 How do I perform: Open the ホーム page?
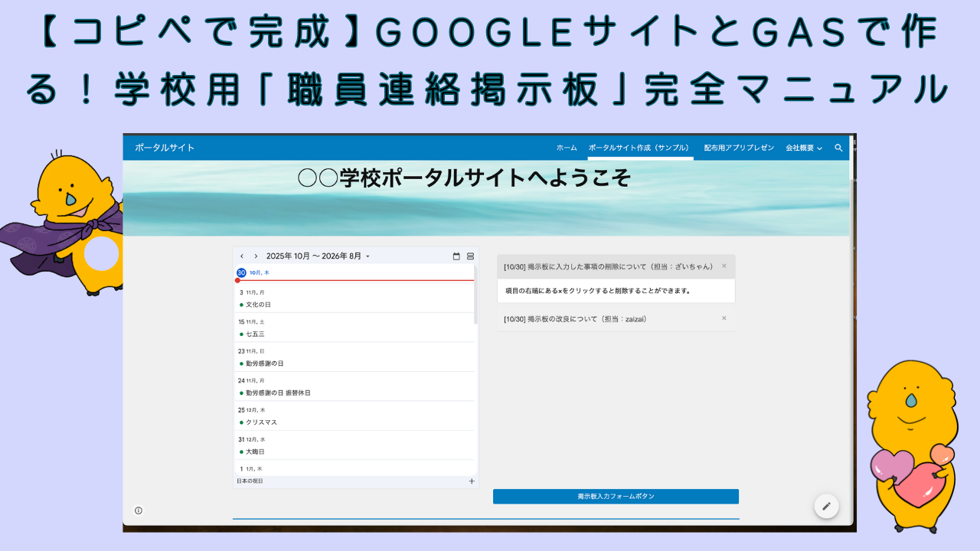567,148
